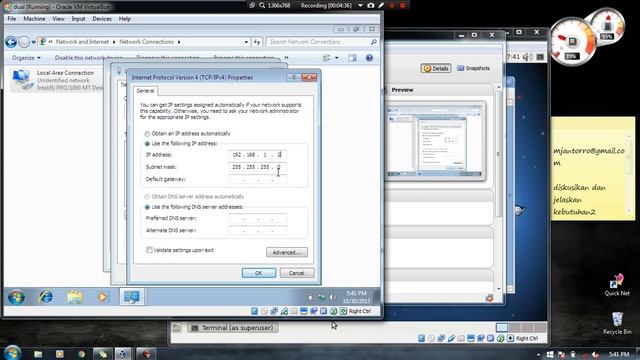Click the recording camera icon at top
The width and height of the screenshot is (640, 360).
tap(371, 5)
